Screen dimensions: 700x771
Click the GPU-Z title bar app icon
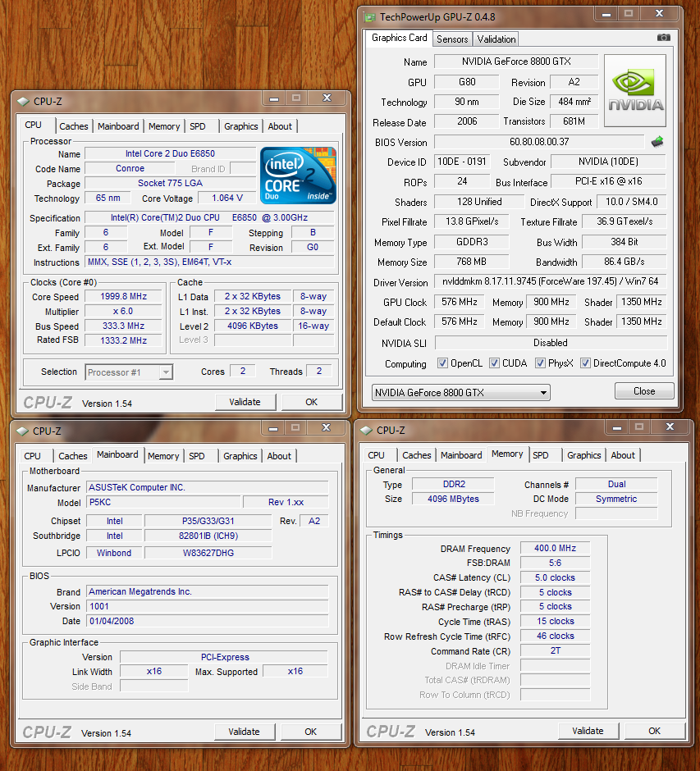pyautogui.click(x=369, y=17)
